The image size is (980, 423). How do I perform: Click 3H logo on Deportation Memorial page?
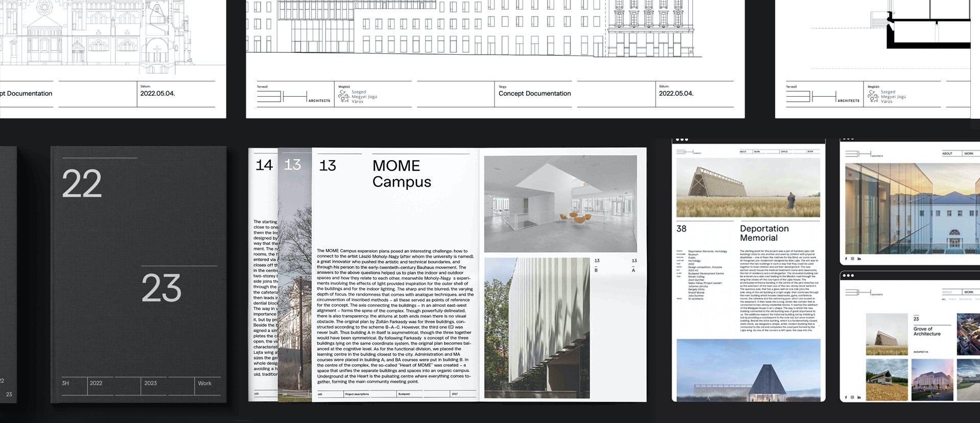pyautogui.click(x=689, y=152)
